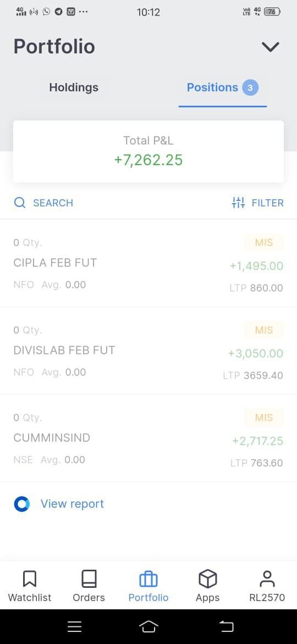Tap the Portfolio briefcase icon
The image size is (297, 644).
(148, 579)
